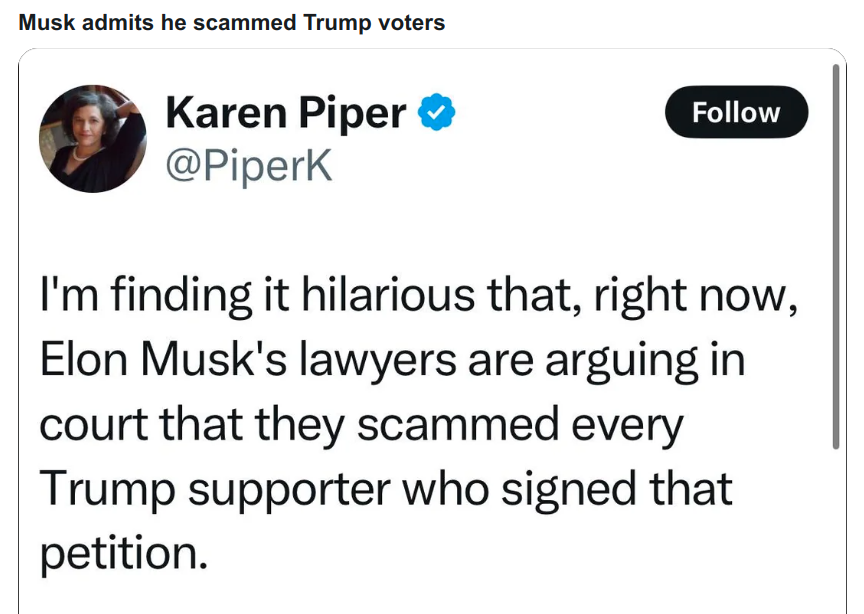The width and height of the screenshot is (864, 614).
Task: Click the tweet line starting "I'm finding it hilarious"
Action: pos(419,296)
